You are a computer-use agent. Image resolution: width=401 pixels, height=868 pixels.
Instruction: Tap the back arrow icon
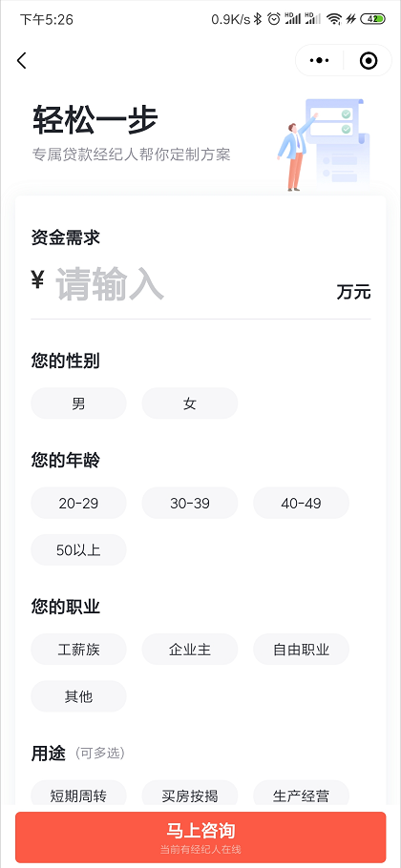click(22, 60)
